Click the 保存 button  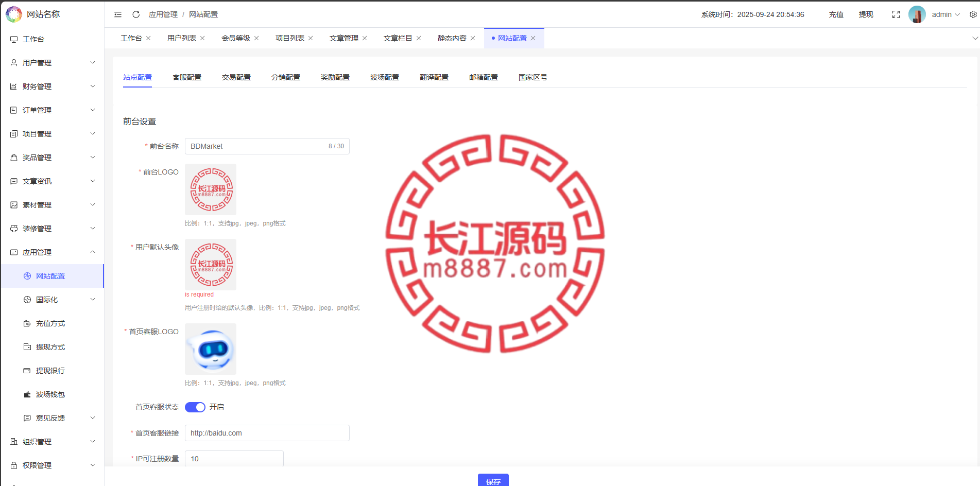(x=493, y=480)
